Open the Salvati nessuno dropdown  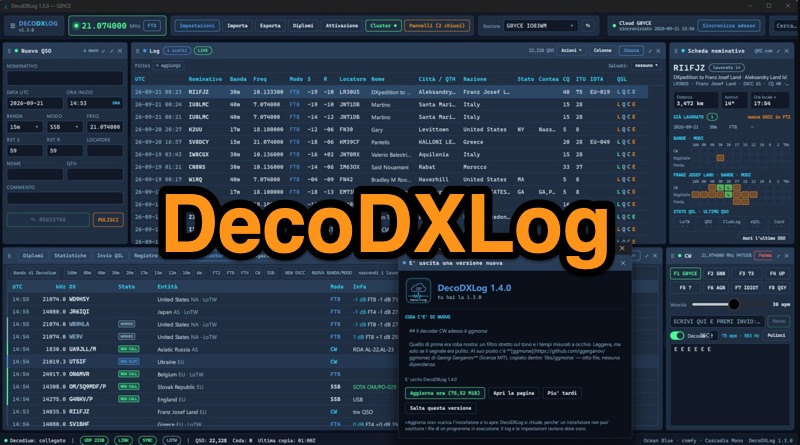(x=646, y=66)
